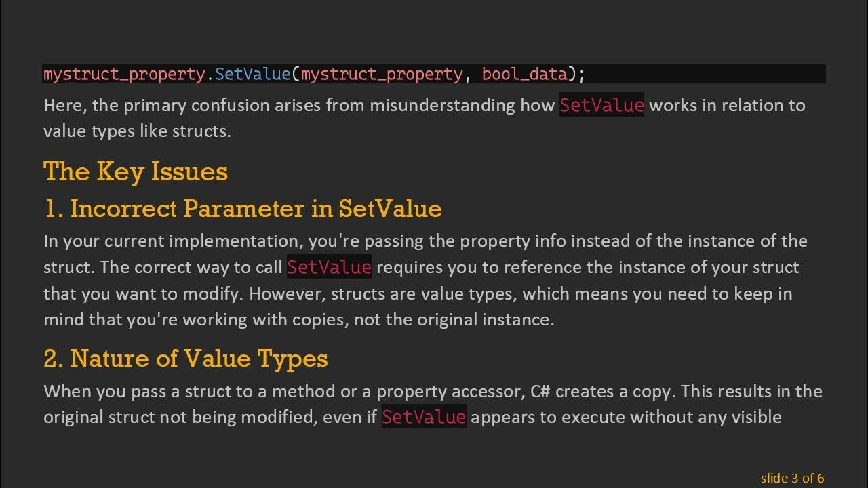The height and width of the screenshot is (488, 868).
Task: Click mystruct_property before the dot in the code line
Action: 124,74
